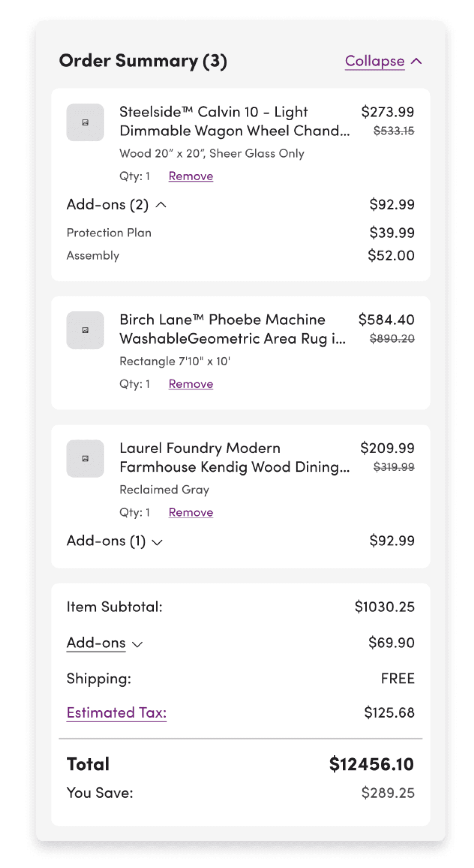Click the Assembly add-on row
The image size is (474, 868).
pos(240,256)
